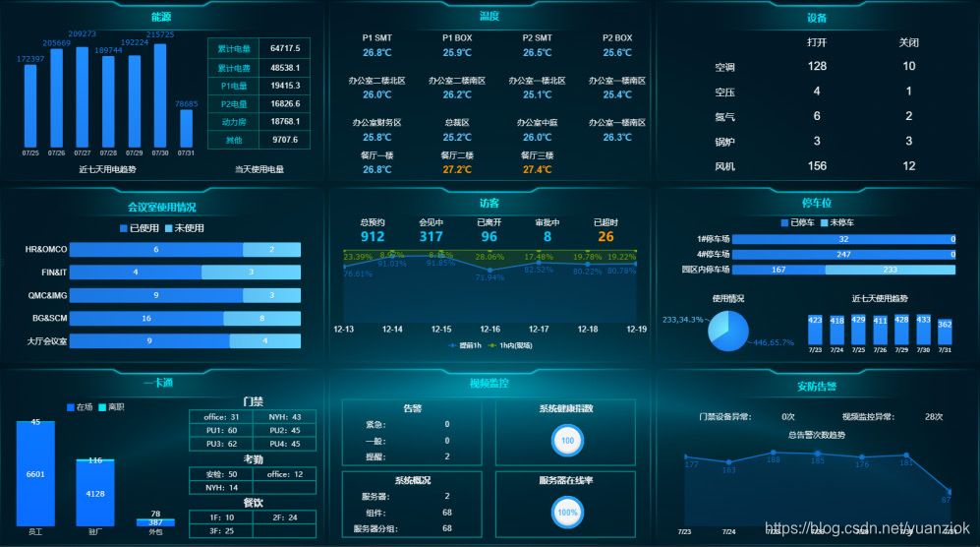Image resolution: width=980 pixels, height=547 pixels.
Task: Click the 空调 opened count 128
Action: (x=817, y=66)
